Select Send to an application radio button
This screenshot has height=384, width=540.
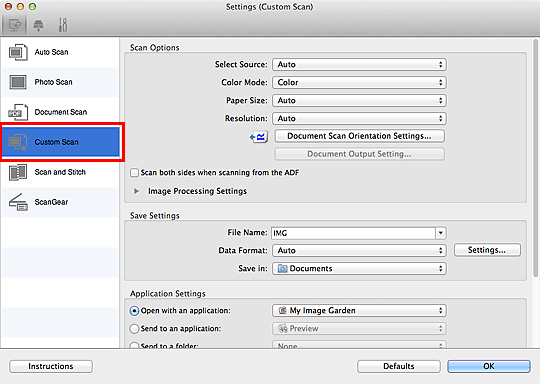pyautogui.click(x=134, y=329)
